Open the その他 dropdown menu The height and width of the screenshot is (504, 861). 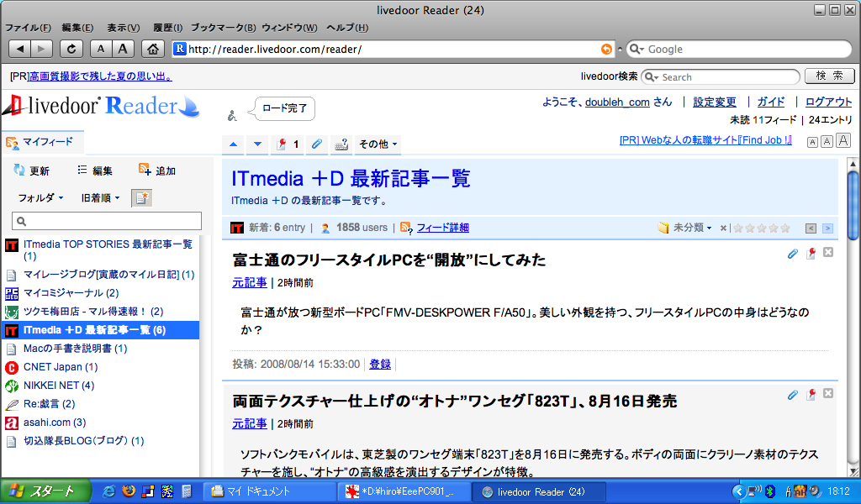(378, 144)
